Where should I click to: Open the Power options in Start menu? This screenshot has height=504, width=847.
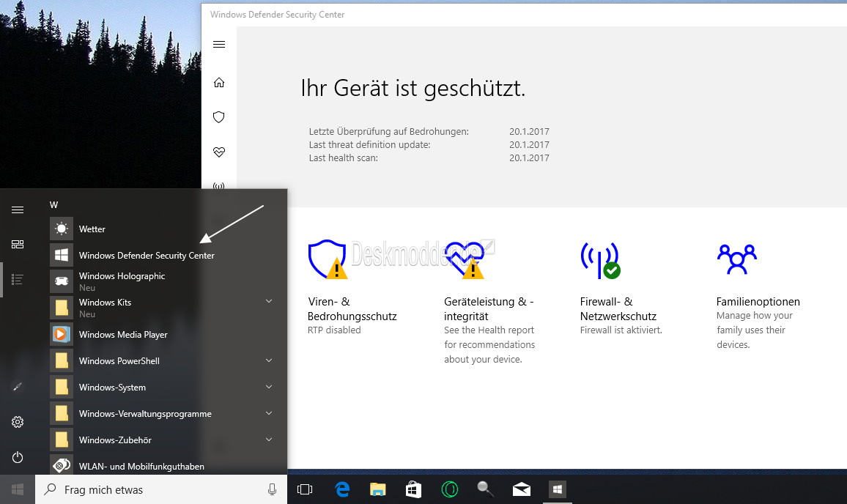pos(18,457)
